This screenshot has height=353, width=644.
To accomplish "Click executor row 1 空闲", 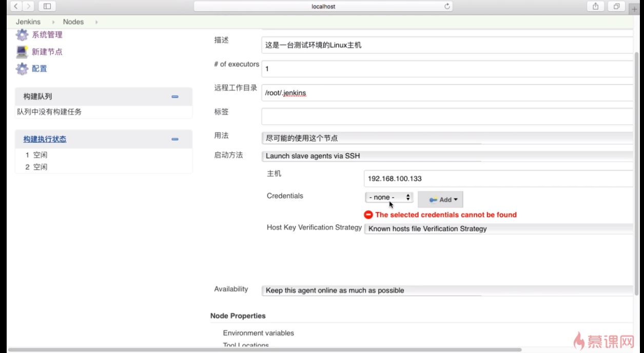I will pos(36,155).
